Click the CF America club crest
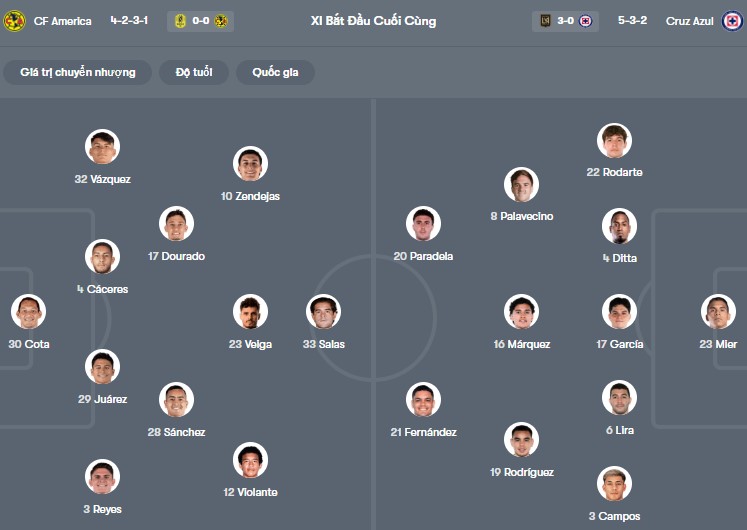 14,21
